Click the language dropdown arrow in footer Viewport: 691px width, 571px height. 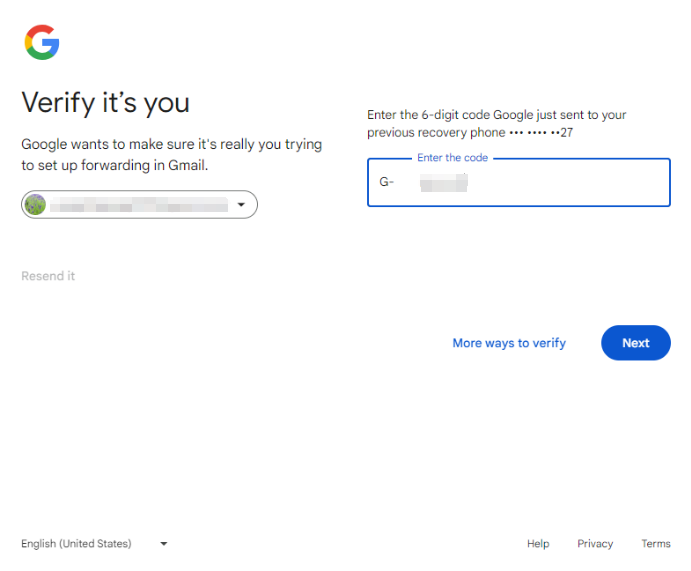coord(164,544)
